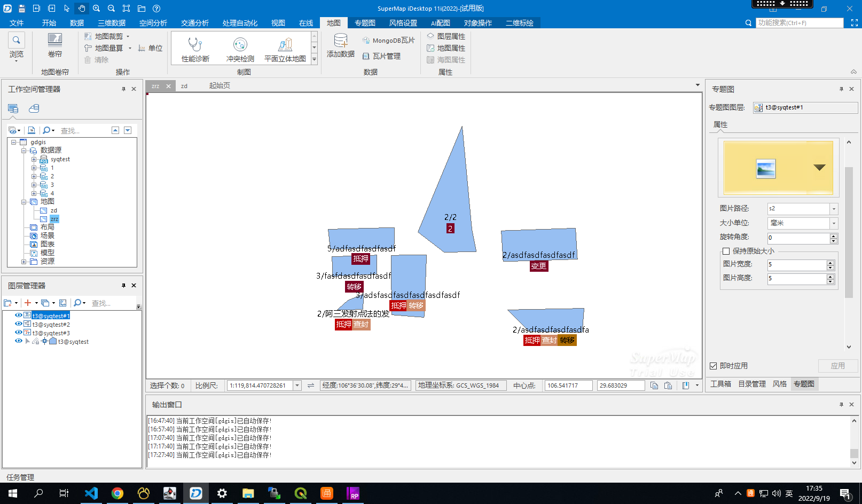862x504 pixels.
Task: Check 保持原始大小 checkbox
Action: click(726, 251)
